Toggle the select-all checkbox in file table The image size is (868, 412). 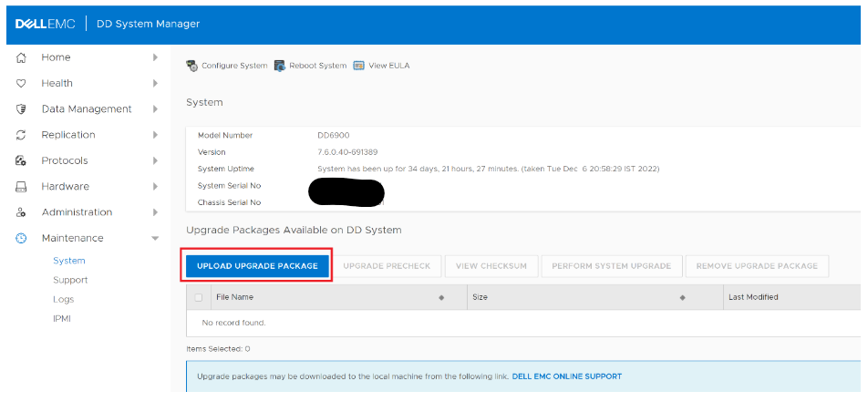tap(199, 297)
